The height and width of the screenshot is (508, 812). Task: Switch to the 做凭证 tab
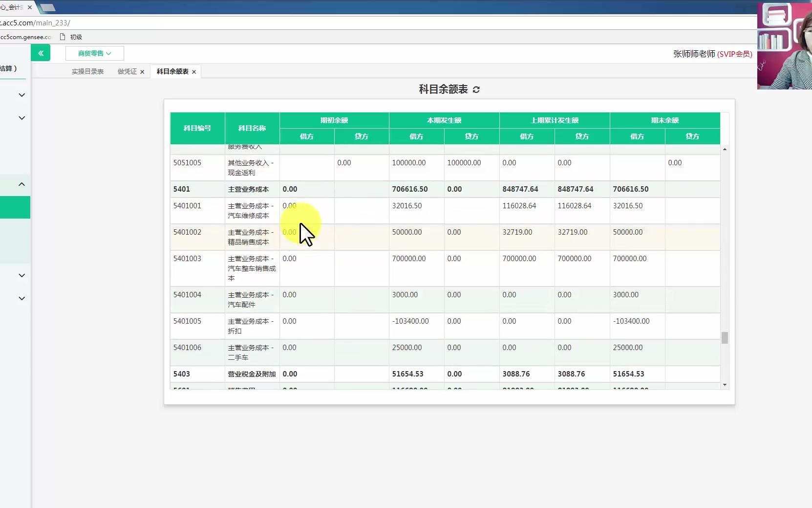tap(126, 71)
